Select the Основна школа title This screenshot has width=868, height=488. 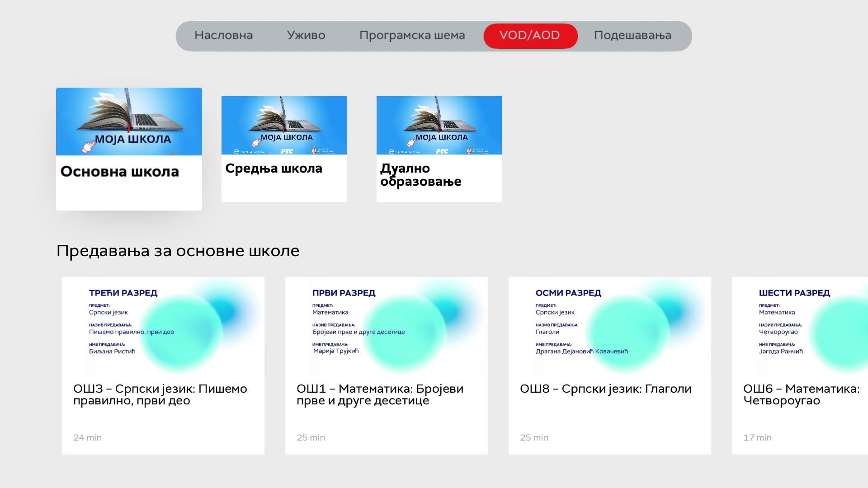120,172
